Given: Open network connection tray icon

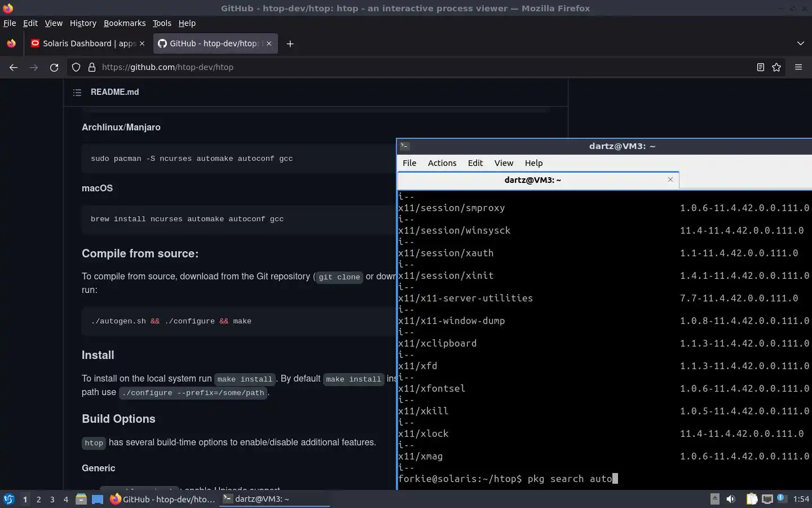Looking at the screenshot, I should tap(767, 499).
